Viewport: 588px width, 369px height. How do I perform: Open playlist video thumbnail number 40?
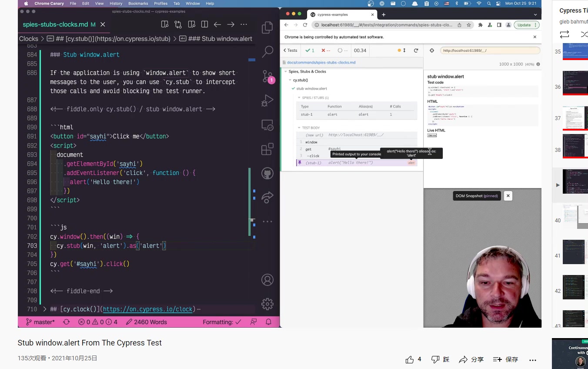pyautogui.click(x=575, y=217)
